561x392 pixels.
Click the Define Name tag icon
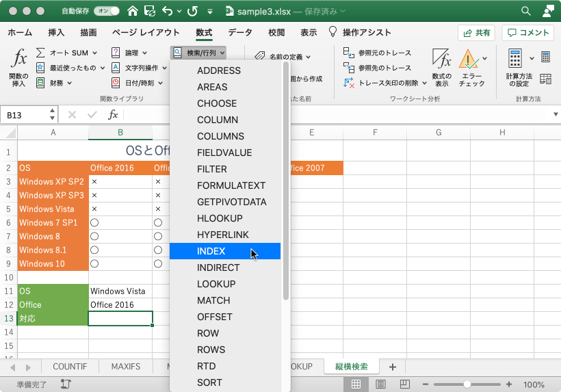260,56
